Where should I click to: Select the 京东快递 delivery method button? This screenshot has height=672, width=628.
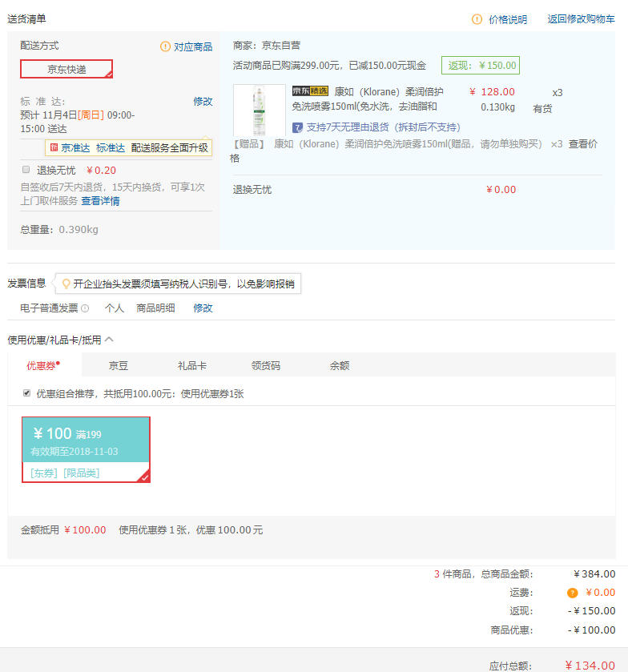[66, 69]
